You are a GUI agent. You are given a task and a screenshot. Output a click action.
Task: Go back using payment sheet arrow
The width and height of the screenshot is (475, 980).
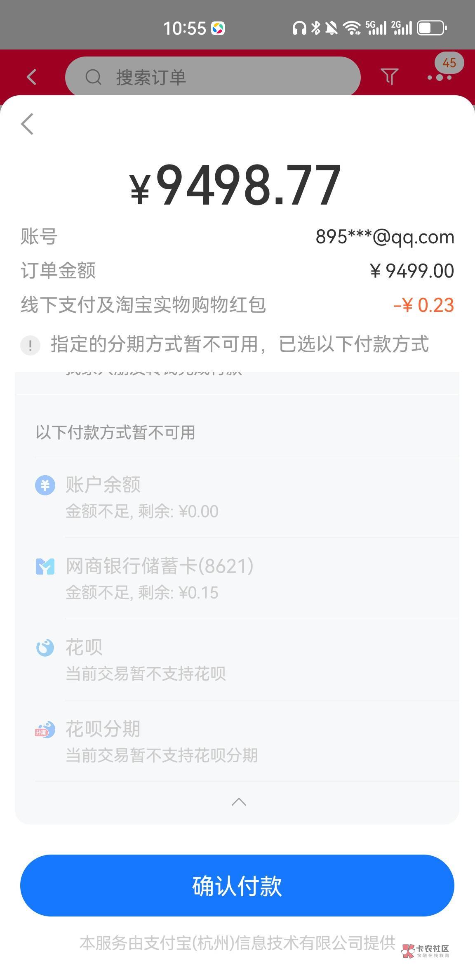pos(27,124)
